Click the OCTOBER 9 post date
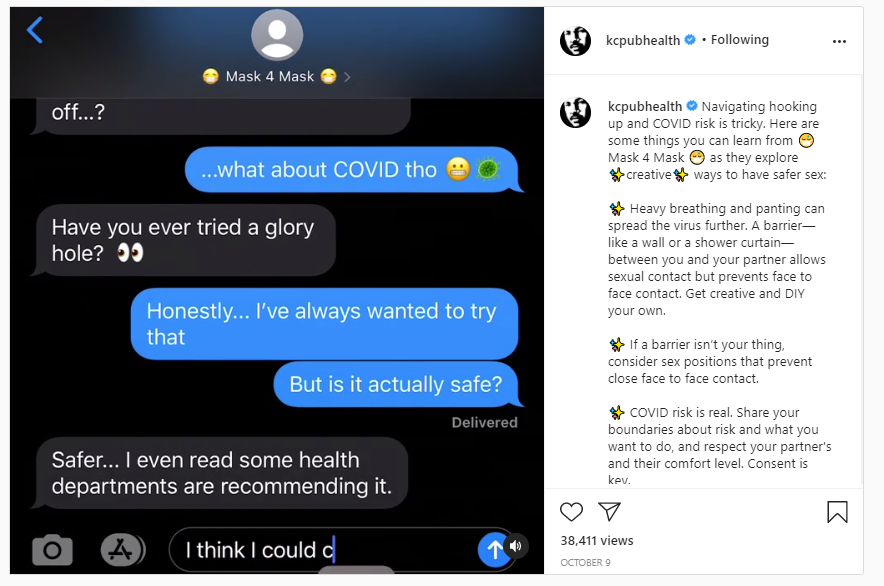 click(585, 562)
